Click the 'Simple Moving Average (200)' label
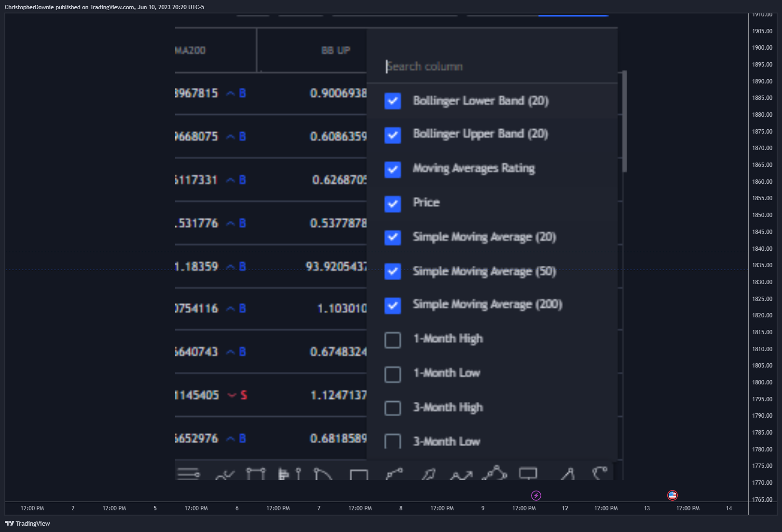The height and width of the screenshot is (532, 782). (488, 304)
